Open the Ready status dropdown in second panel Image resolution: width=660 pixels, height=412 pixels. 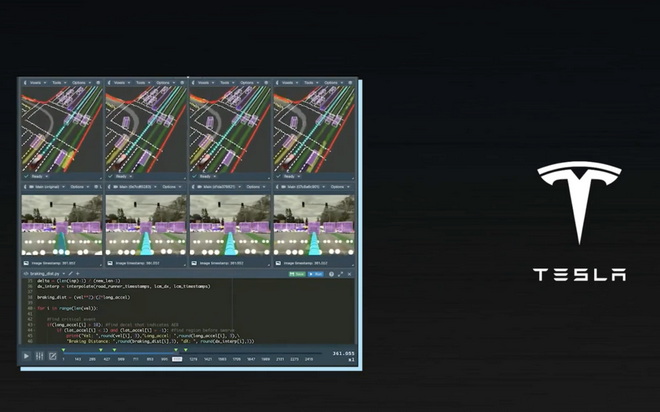click(124, 176)
